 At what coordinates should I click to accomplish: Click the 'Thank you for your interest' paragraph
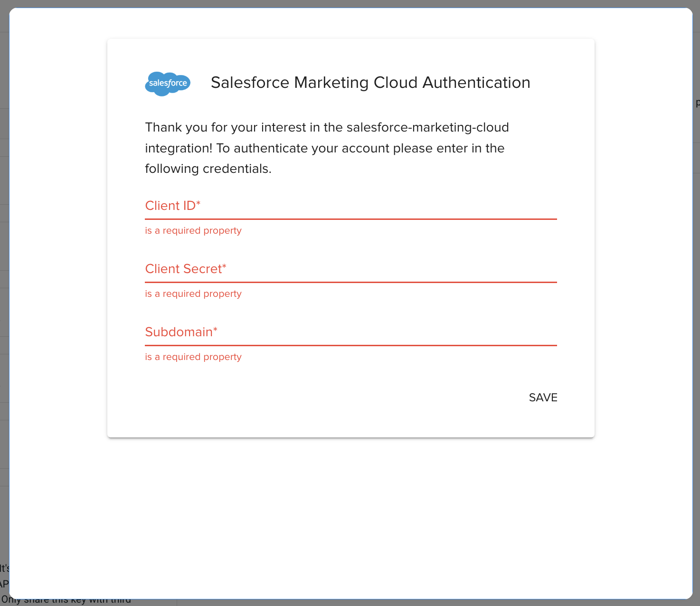327,148
